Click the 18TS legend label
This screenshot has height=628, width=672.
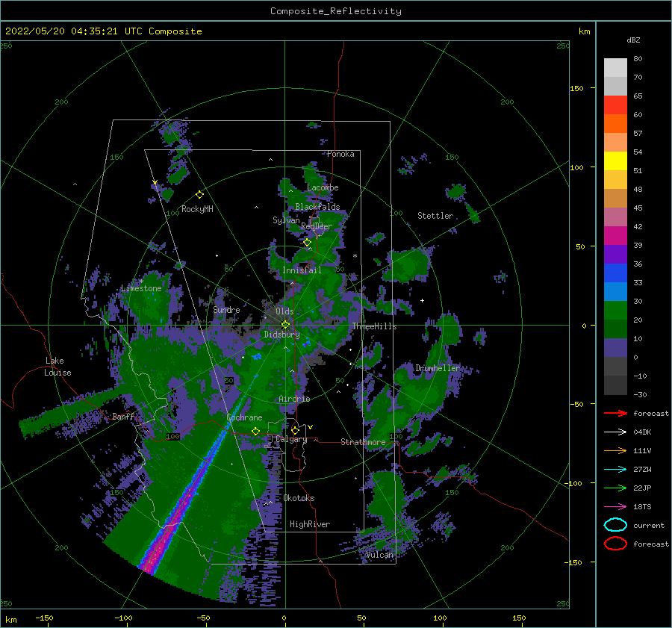pos(642,507)
